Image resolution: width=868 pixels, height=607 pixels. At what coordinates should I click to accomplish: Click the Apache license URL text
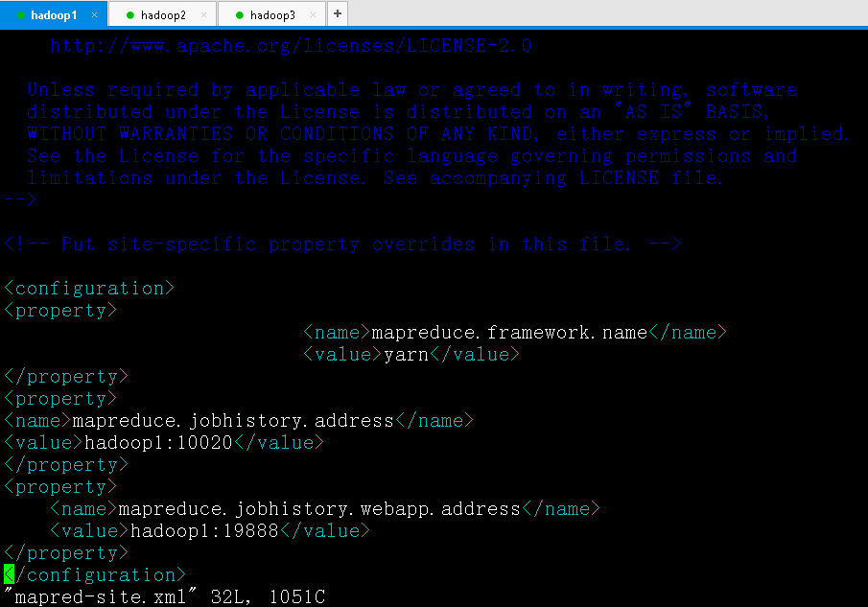point(291,45)
